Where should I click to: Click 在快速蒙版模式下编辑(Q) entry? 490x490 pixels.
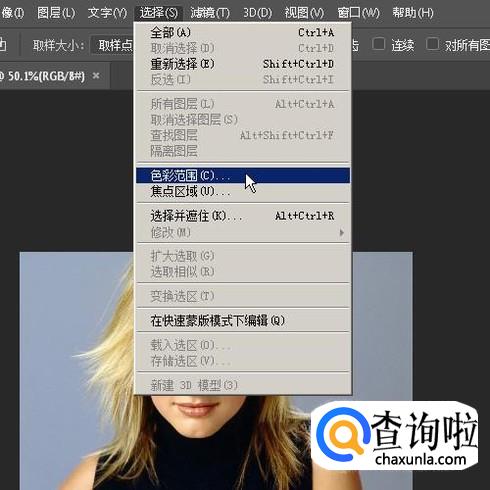pos(243,321)
